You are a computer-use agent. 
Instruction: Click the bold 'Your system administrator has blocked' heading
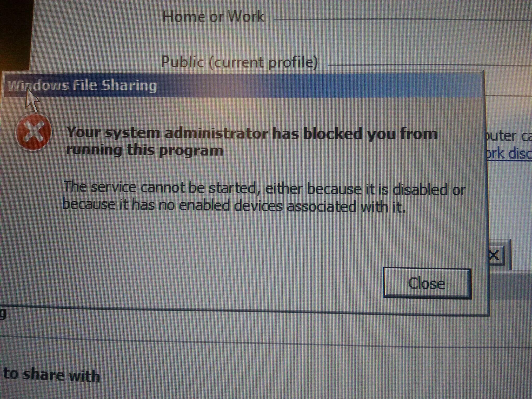pyautogui.click(x=252, y=134)
